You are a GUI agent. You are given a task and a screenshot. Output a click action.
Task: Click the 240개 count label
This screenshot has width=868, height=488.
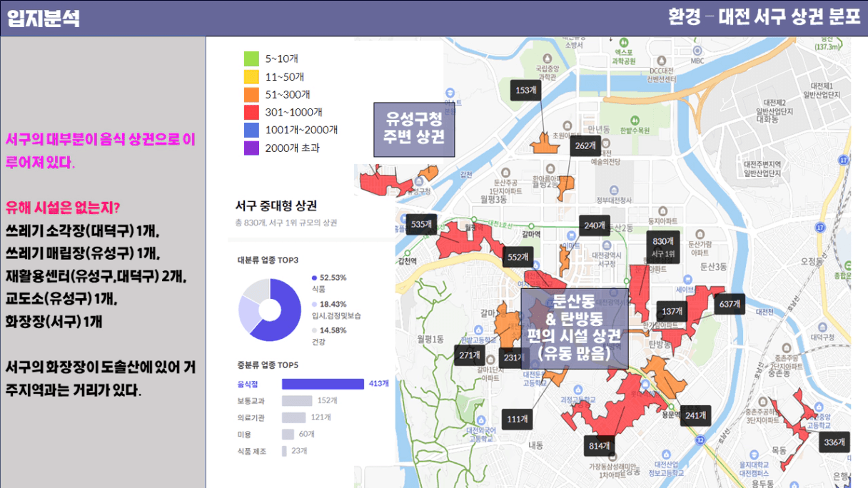point(595,225)
